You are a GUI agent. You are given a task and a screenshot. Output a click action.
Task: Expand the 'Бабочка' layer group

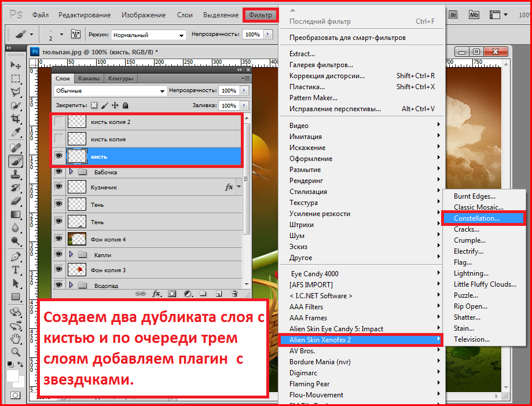(71, 172)
